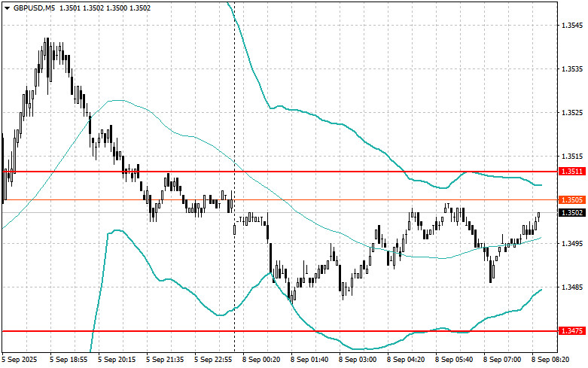
Task: Click the 8 Sep 04:20 time label
Action: pyautogui.click(x=406, y=360)
